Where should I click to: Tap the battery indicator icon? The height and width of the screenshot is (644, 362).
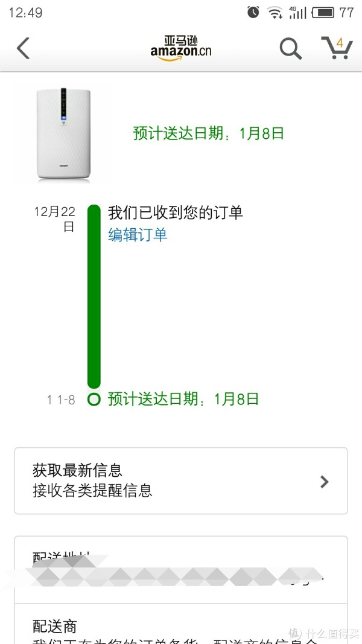[x=323, y=13]
